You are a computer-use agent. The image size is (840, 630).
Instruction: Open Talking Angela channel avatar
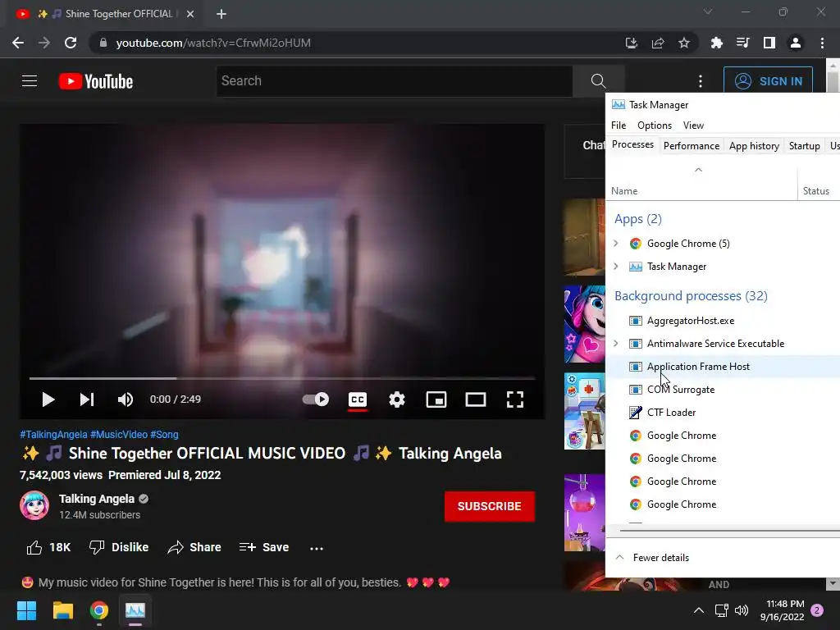[x=34, y=505]
